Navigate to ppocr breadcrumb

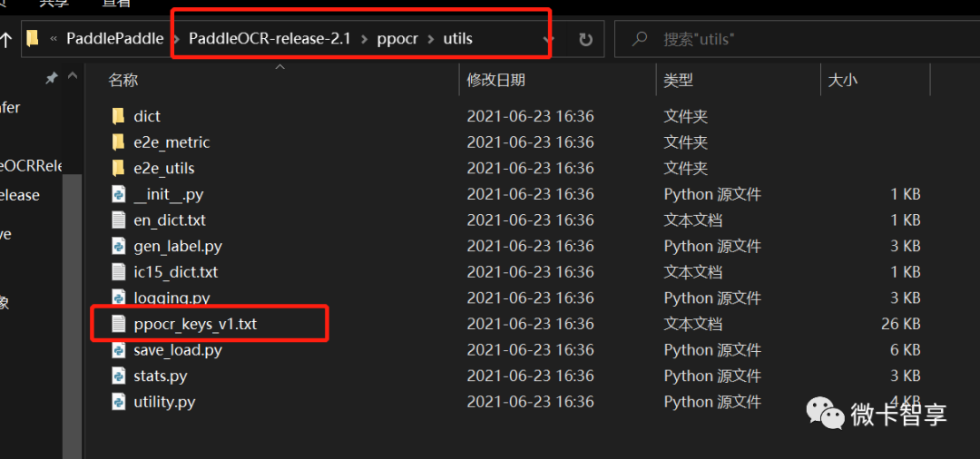(x=397, y=39)
